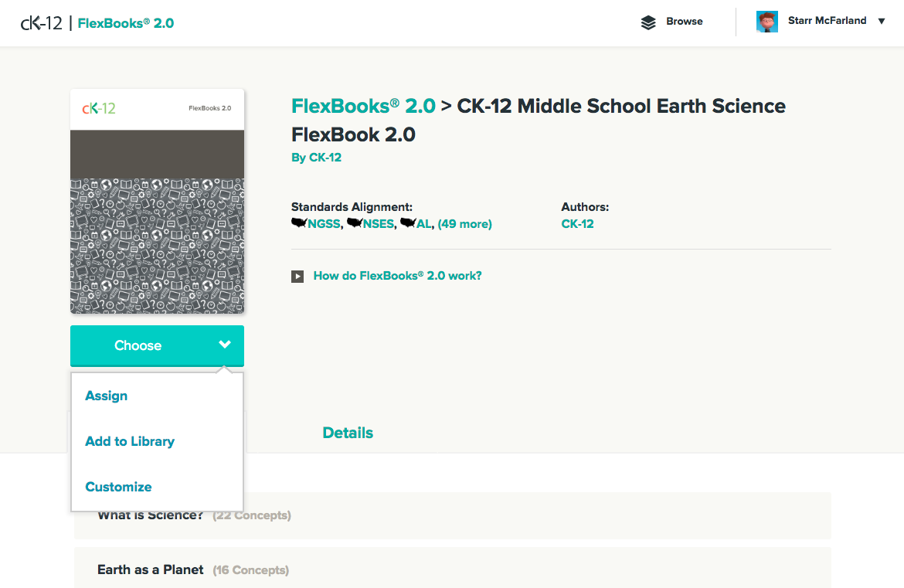Click the video play icon beside FlexBooks help

297,276
